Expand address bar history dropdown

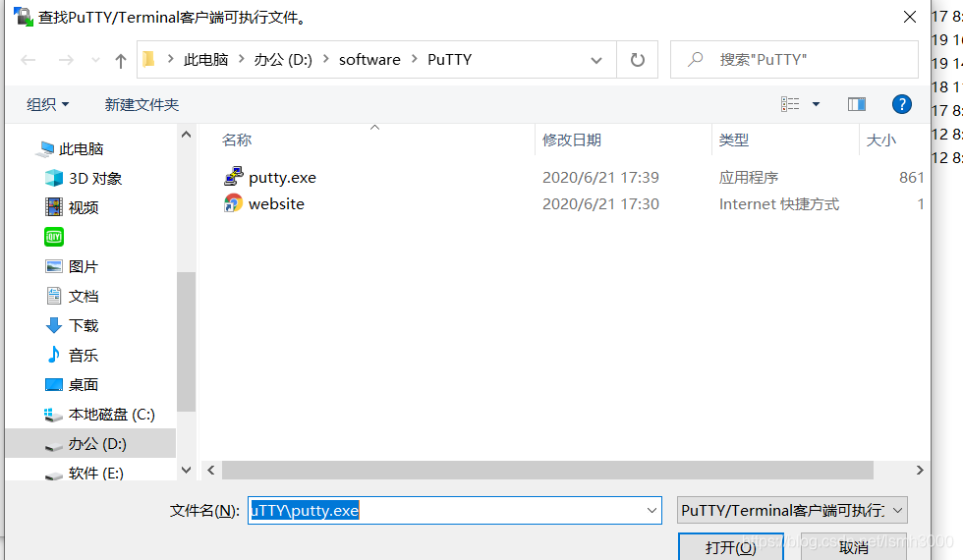pos(595,60)
